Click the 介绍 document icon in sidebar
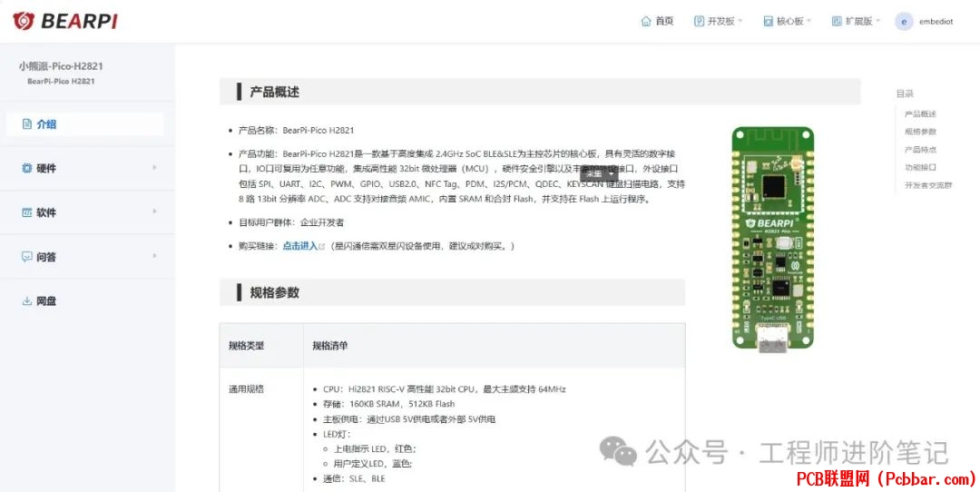 pos(27,123)
